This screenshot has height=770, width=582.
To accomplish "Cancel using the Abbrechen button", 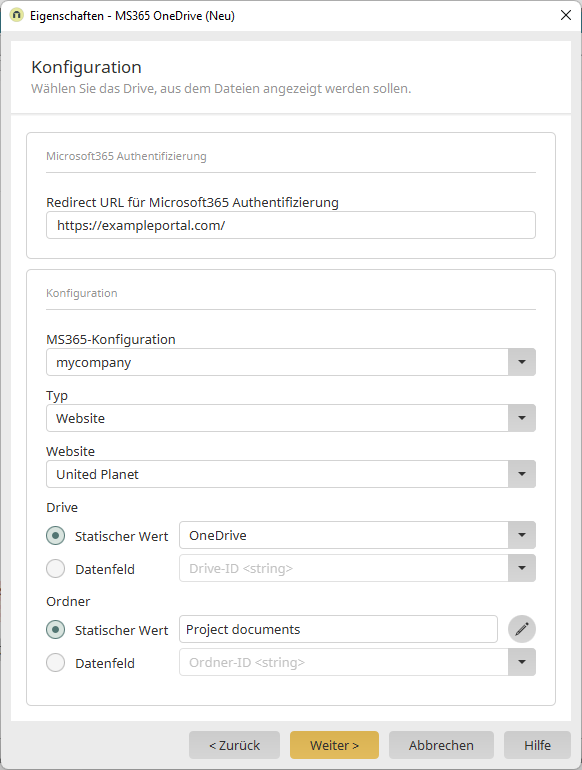I will (441, 745).
